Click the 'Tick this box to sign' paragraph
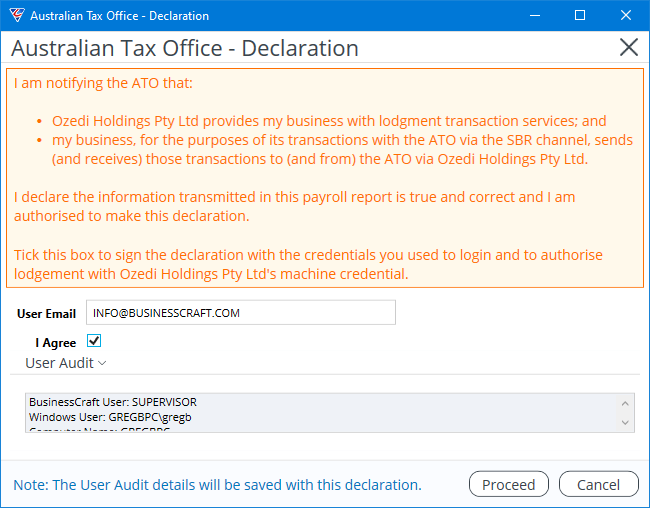This screenshot has height=508, width=650. tap(308, 264)
